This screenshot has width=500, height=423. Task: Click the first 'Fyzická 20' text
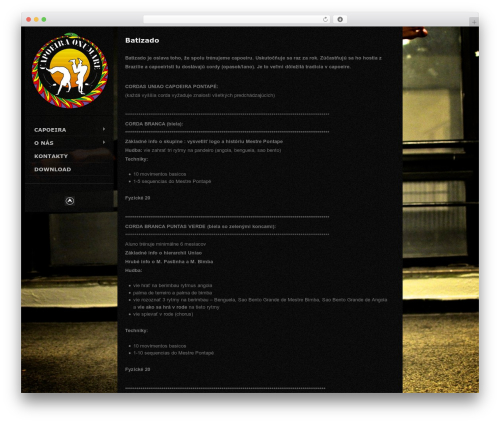coord(137,198)
